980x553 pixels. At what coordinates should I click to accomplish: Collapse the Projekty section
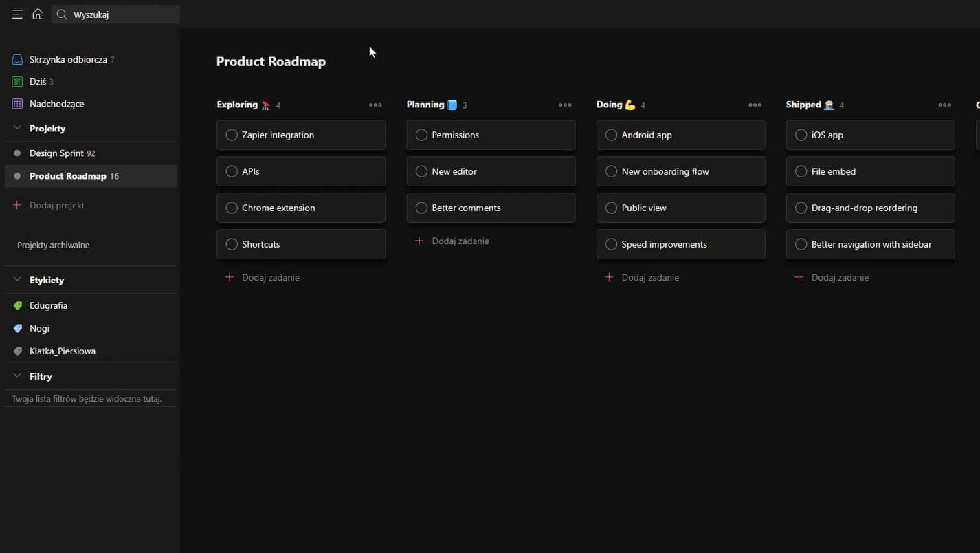(17, 129)
